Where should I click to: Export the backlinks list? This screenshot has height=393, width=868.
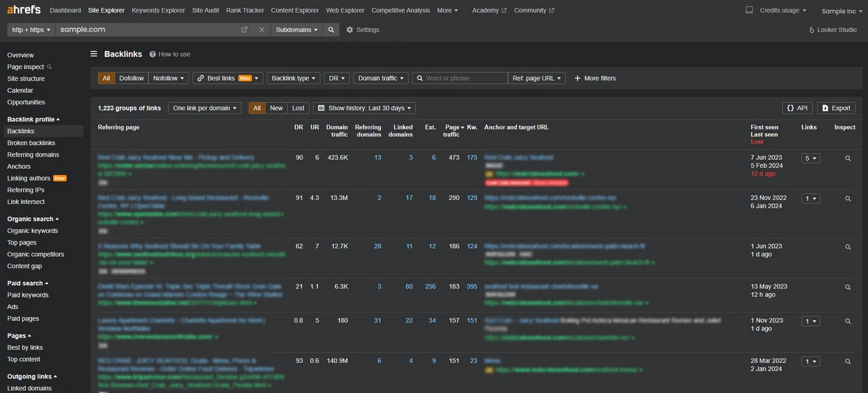tap(836, 108)
